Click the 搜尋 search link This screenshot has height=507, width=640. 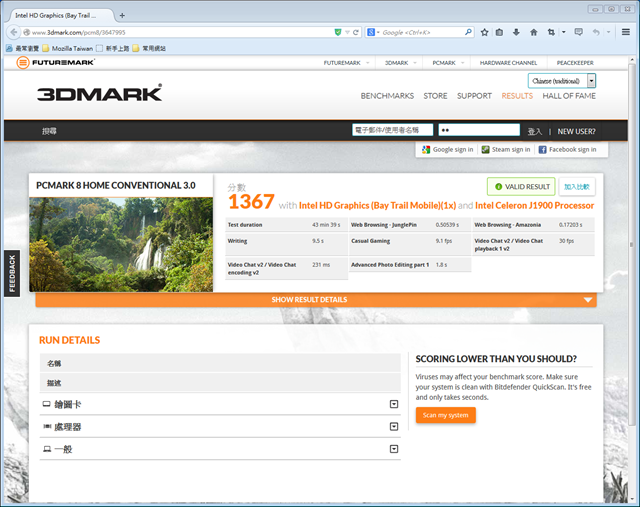[x=49, y=131]
